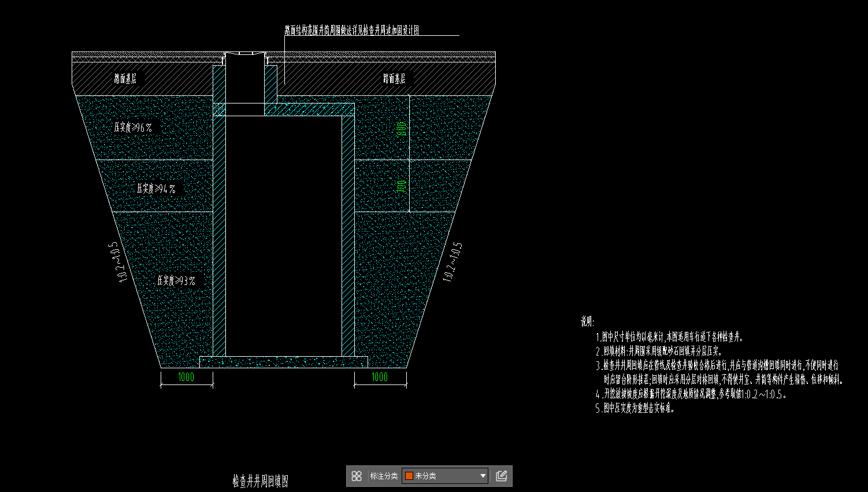This screenshot has width=868, height=492.
Task: Click the 标注分类 toolbar label
Action: [384, 476]
